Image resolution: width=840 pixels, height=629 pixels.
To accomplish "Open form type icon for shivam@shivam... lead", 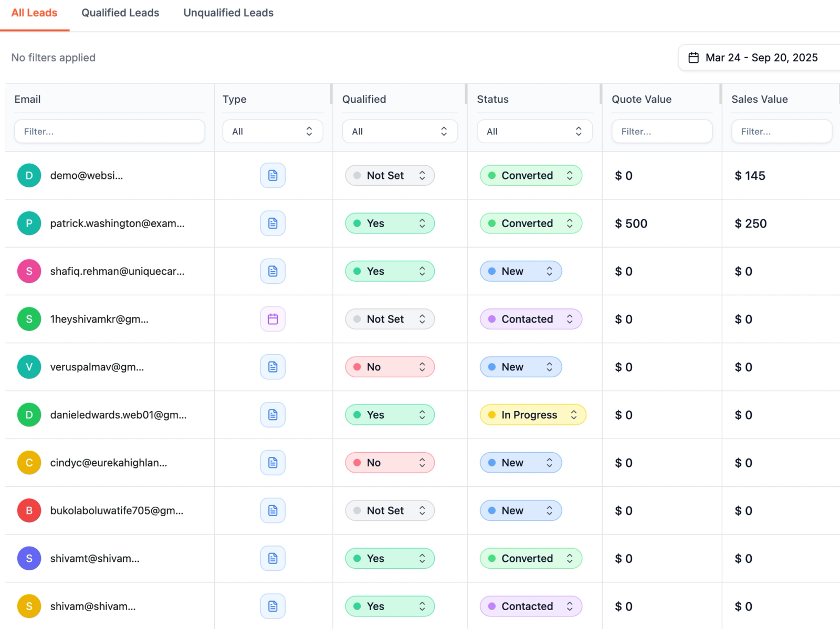I will pyautogui.click(x=272, y=606).
